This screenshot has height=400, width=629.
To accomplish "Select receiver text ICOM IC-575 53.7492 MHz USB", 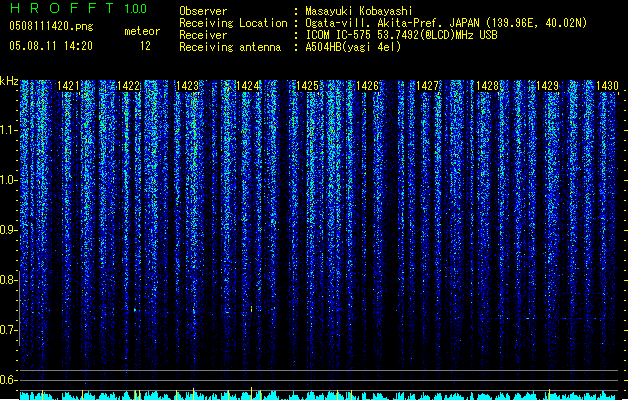I will [x=401, y=35].
